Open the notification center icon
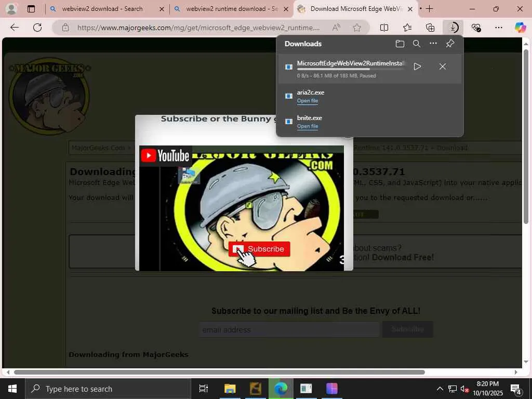The image size is (532, 399). [516, 389]
